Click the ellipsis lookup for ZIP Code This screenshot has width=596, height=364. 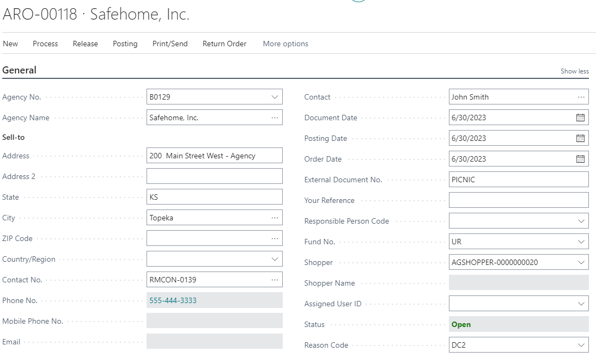[x=275, y=238]
